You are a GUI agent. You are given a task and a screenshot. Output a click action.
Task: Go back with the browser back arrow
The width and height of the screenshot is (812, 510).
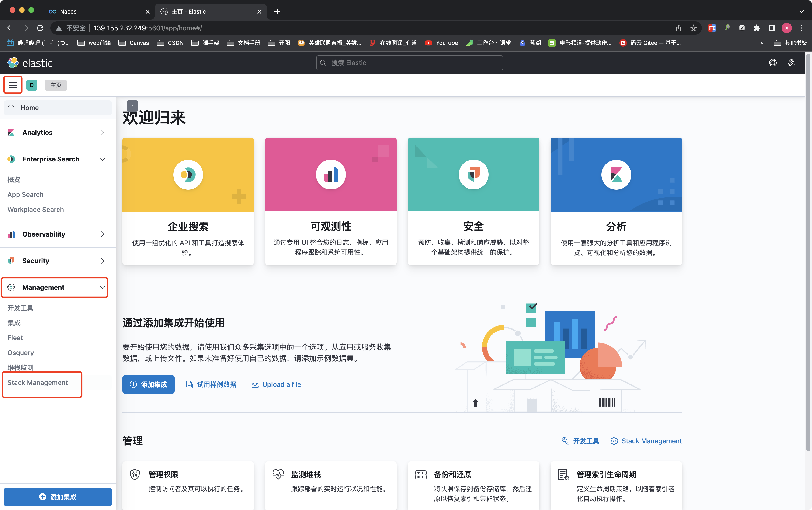(x=10, y=28)
